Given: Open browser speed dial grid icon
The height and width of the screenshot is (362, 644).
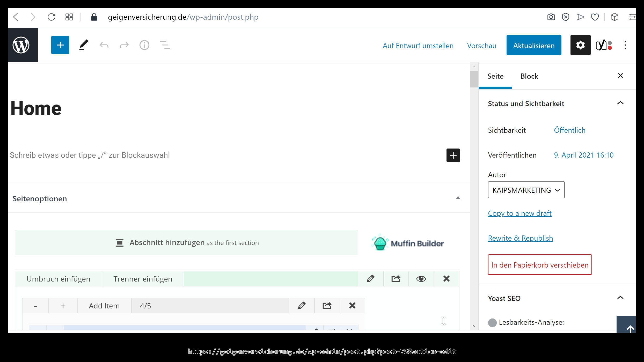Looking at the screenshot, I should click(x=69, y=17).
